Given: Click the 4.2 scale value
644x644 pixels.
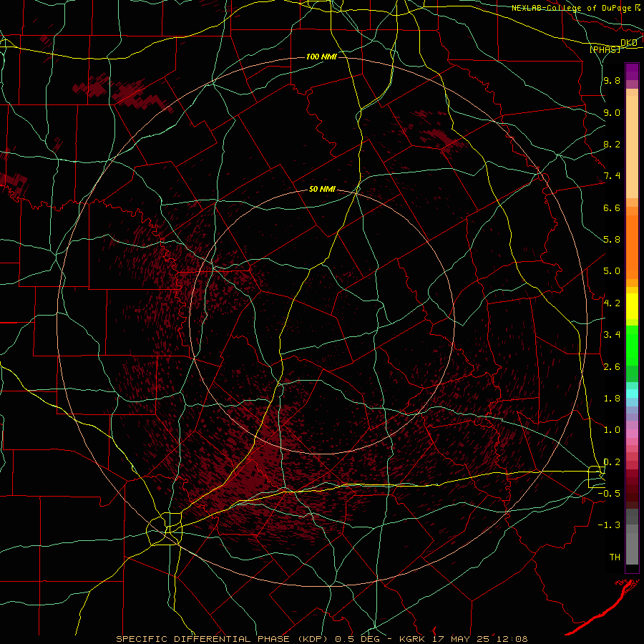Looking at the screenshot, I should click(612, 303).
